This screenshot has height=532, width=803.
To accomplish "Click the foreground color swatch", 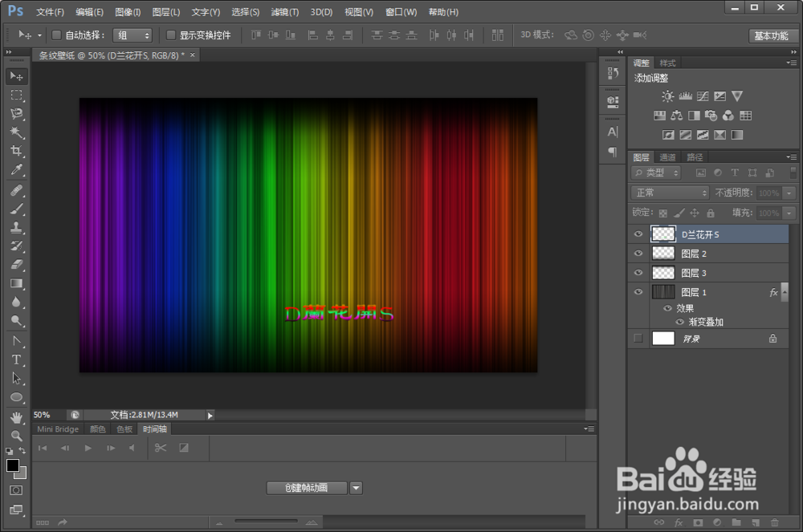I will (x=13, y=465).
